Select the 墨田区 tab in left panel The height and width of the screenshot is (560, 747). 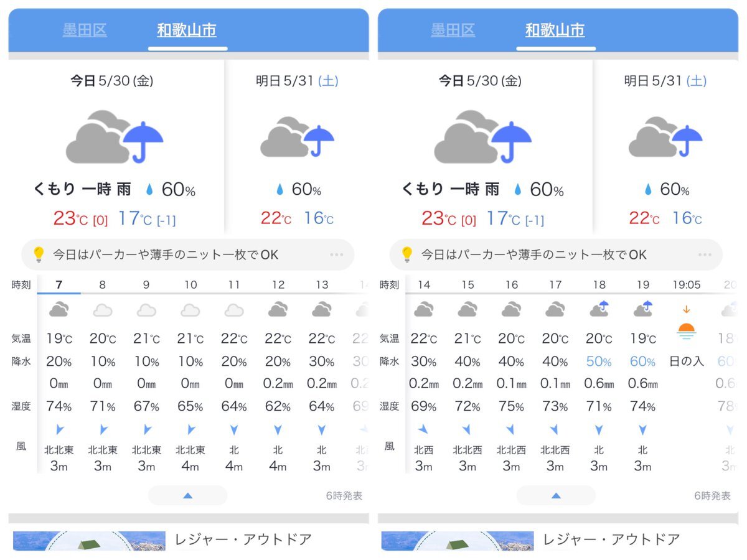(85, 30)
